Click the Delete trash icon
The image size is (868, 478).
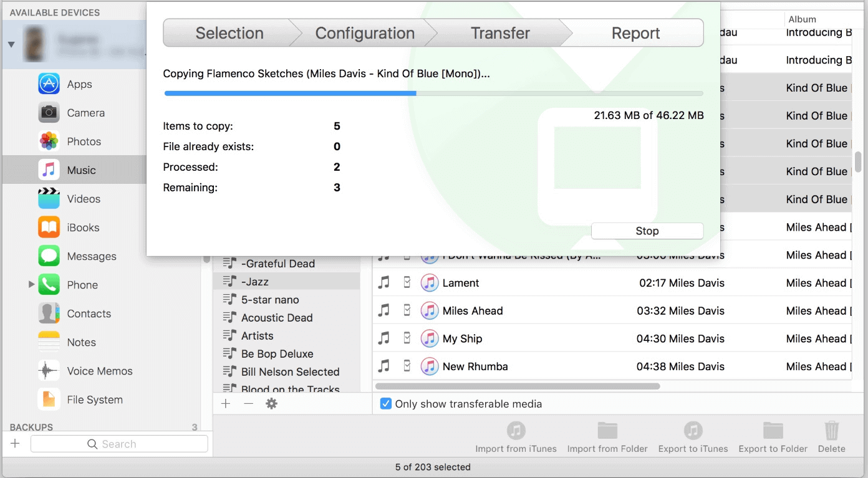(831, 431)
